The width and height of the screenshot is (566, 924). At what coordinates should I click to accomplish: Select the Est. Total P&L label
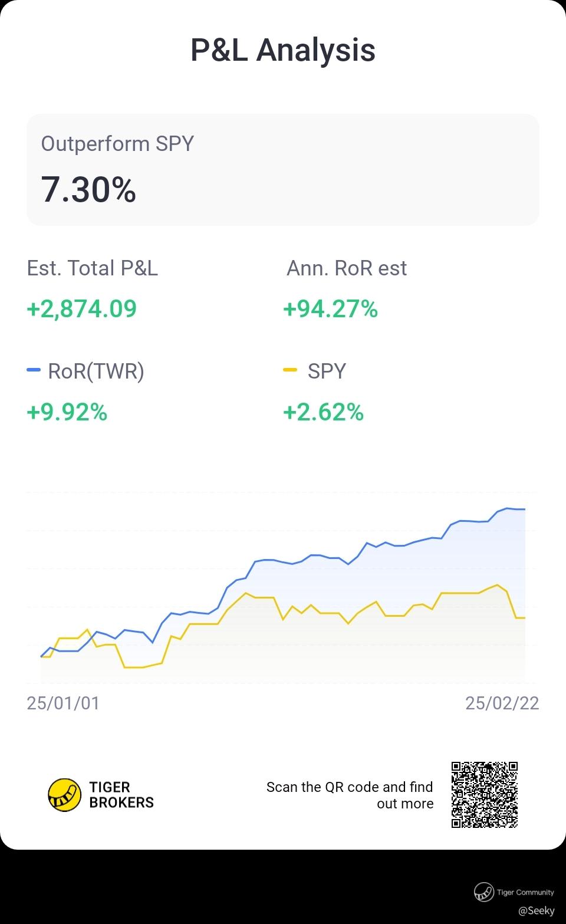[93, 268]
